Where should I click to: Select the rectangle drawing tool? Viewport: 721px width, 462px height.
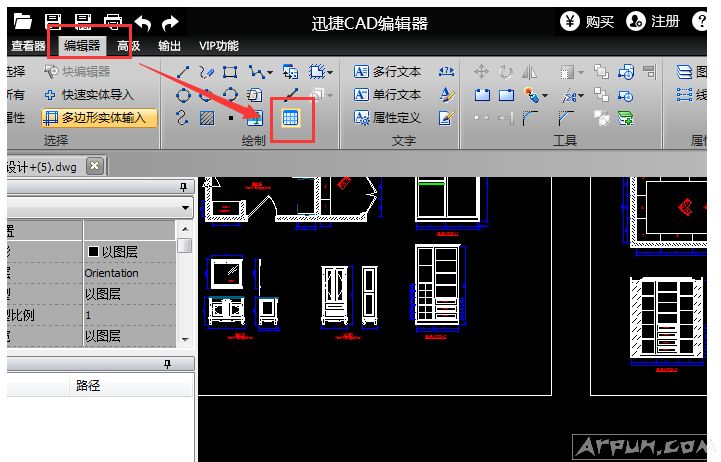[x=230, y=72]
